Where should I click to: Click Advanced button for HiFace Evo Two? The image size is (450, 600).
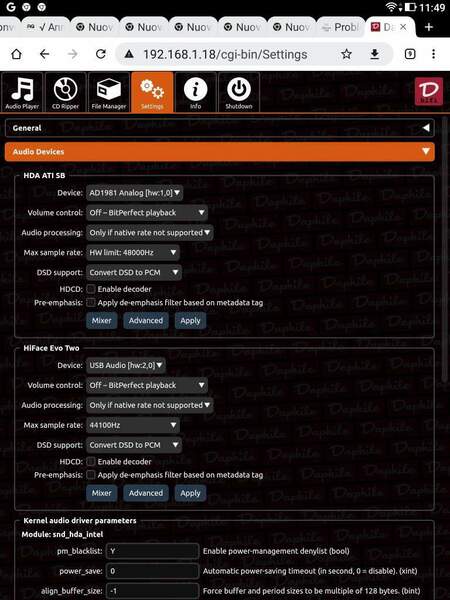146,493
